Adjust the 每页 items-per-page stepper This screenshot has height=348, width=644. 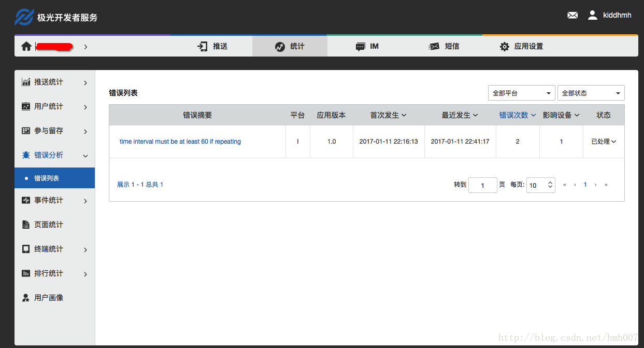(550, 185)
